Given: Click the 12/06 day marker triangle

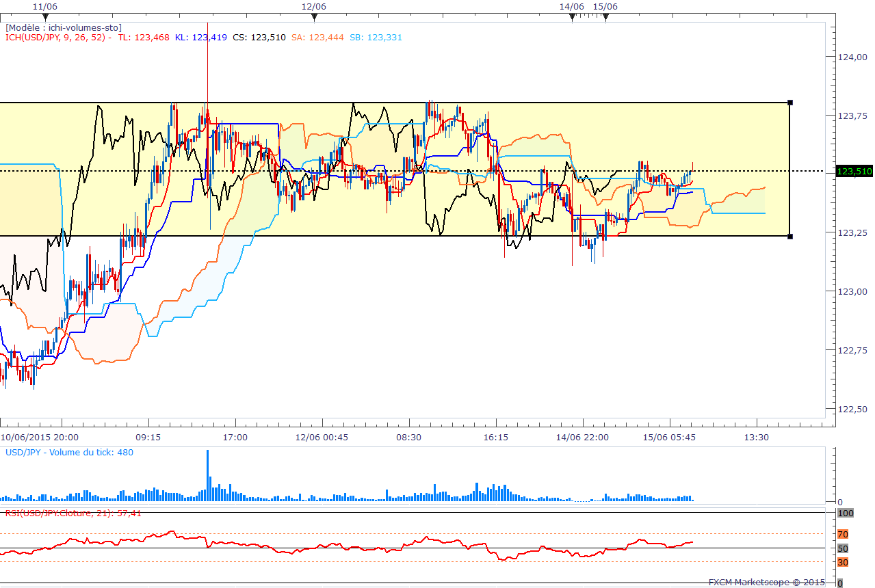Looking at the screenshot, I should tap(314, 16).
